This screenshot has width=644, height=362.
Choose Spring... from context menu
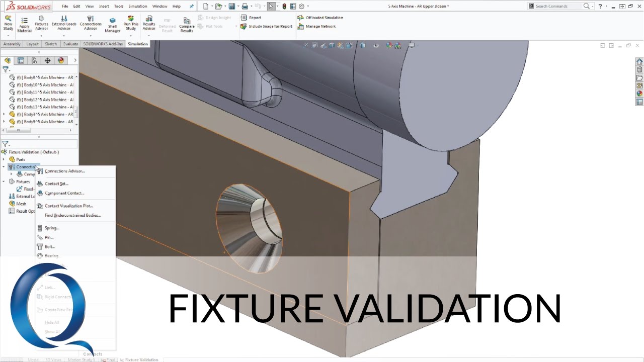pyautogui.click(x=52, y=228)
